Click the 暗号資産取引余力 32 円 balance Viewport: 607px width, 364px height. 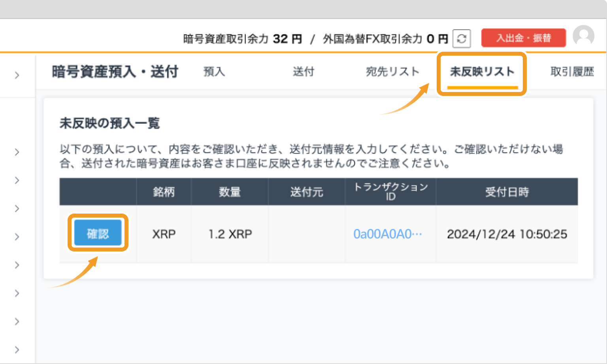coord(243,39)
